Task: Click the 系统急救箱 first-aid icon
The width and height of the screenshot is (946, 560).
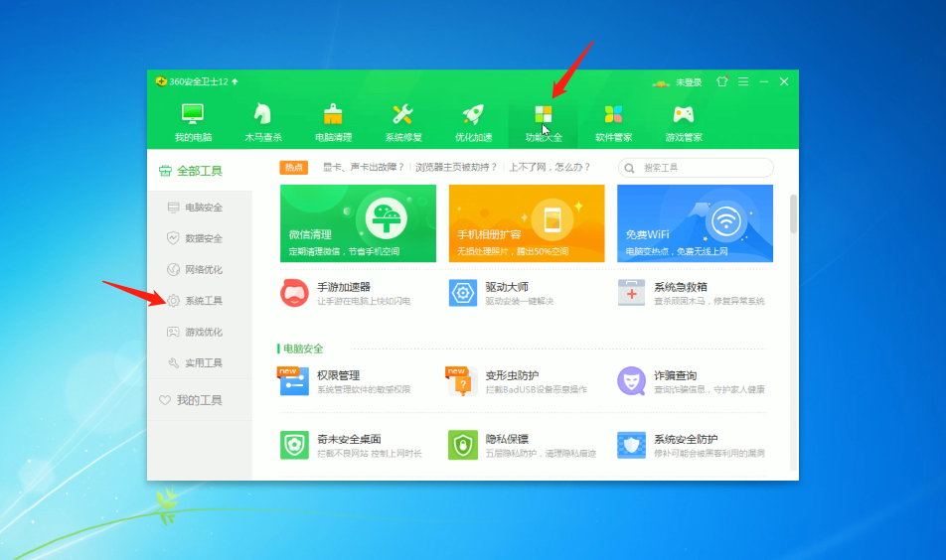Action: point(632,293)
